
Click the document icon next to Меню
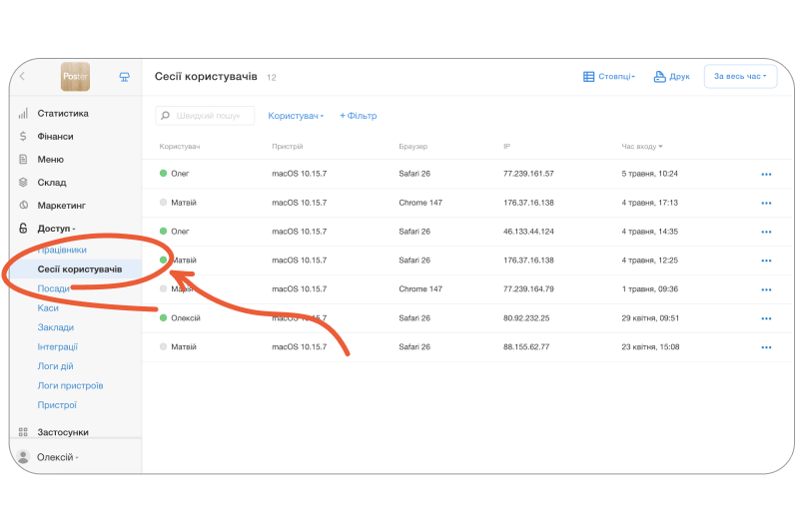click(23, 160)
